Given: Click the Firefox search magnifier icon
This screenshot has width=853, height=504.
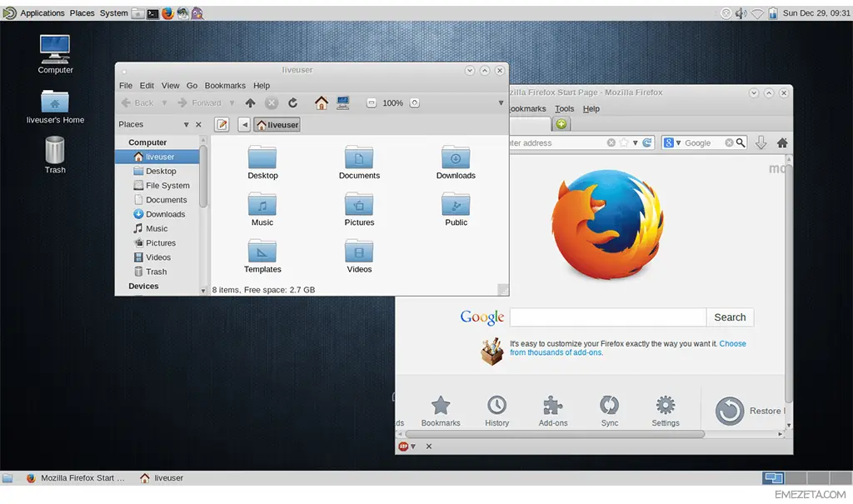Looking at the screenshot, I should pyautogui.click(x=741, y=142).
